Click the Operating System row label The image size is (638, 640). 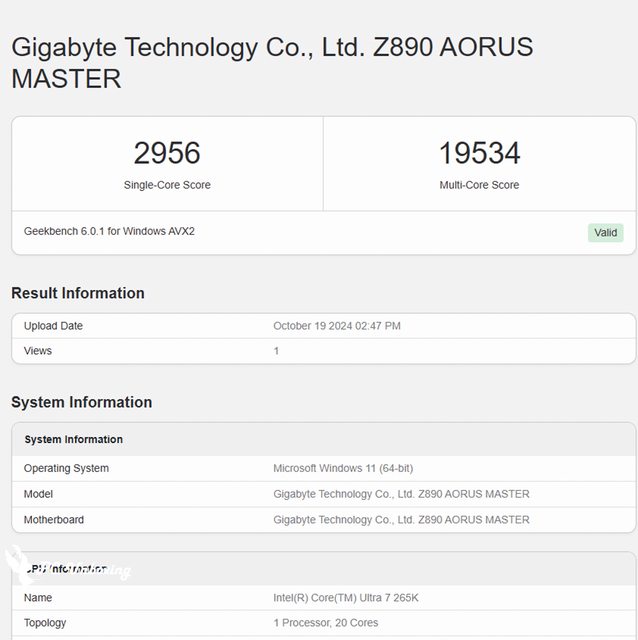pyautogui.click(x=66, y=468)
